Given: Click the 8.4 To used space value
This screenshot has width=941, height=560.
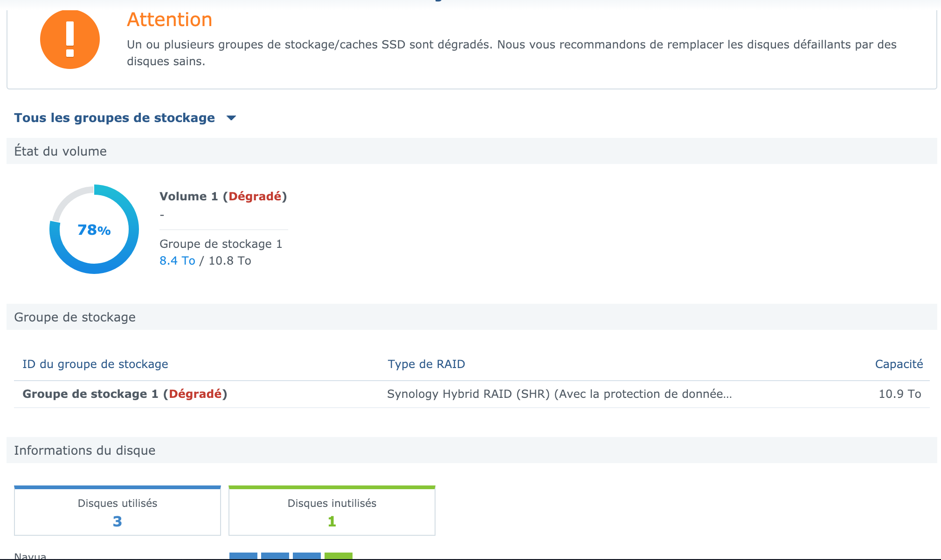Looking at the screenshot, I should pos(177,260).
